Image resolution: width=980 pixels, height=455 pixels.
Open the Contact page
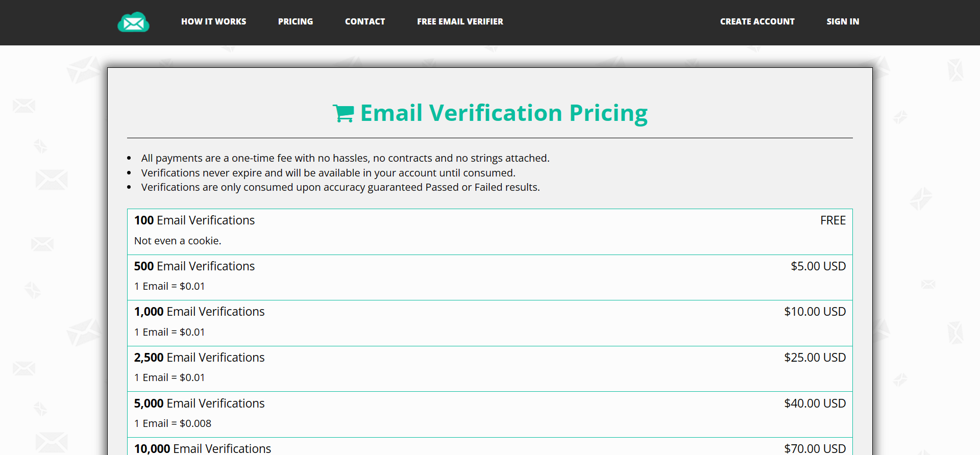pyautogui.click(x=364, y=21)
